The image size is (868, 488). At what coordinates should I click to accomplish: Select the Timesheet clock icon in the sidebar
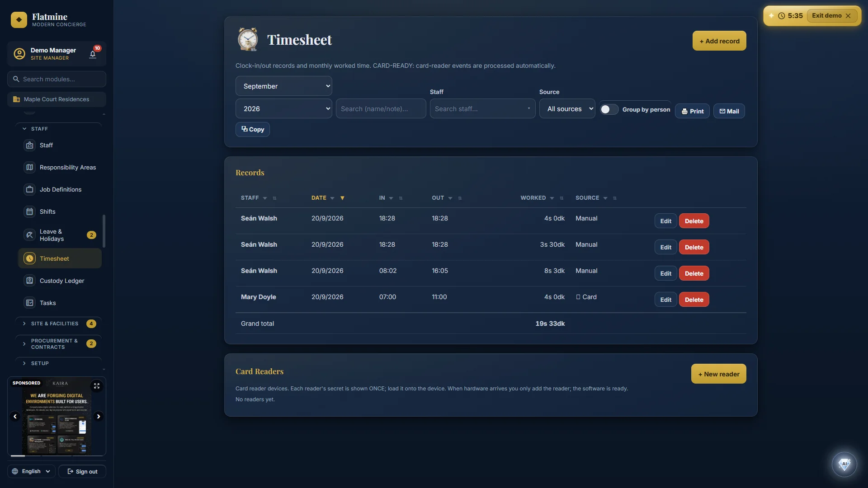click(29, 258)
